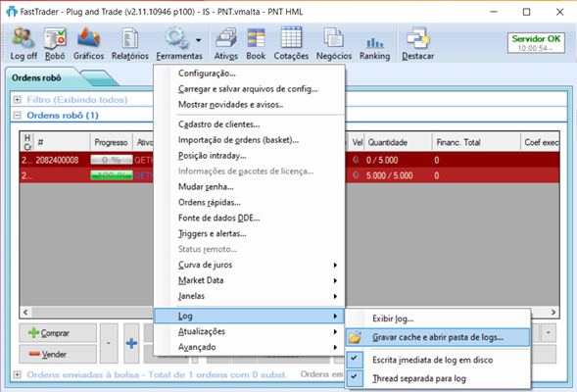Select Mostrar novidades e avisos..
Image resolution: width=577 pixels, height=392 pixels.
[249, 105]
